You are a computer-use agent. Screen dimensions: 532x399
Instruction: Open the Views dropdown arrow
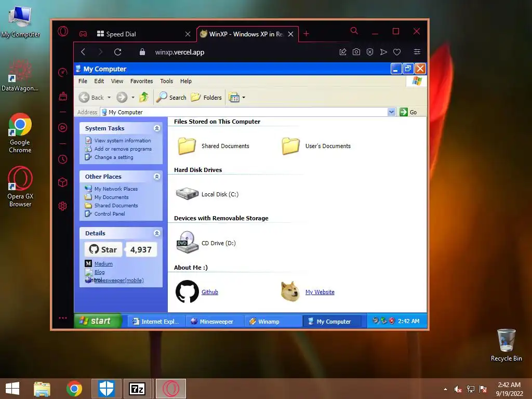[244, 97]
